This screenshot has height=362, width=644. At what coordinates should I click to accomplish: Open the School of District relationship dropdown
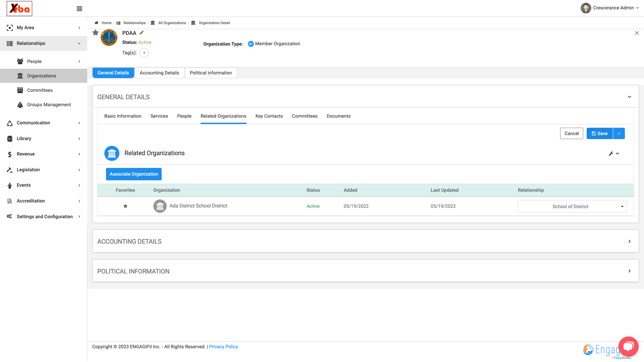coord(572,206)
